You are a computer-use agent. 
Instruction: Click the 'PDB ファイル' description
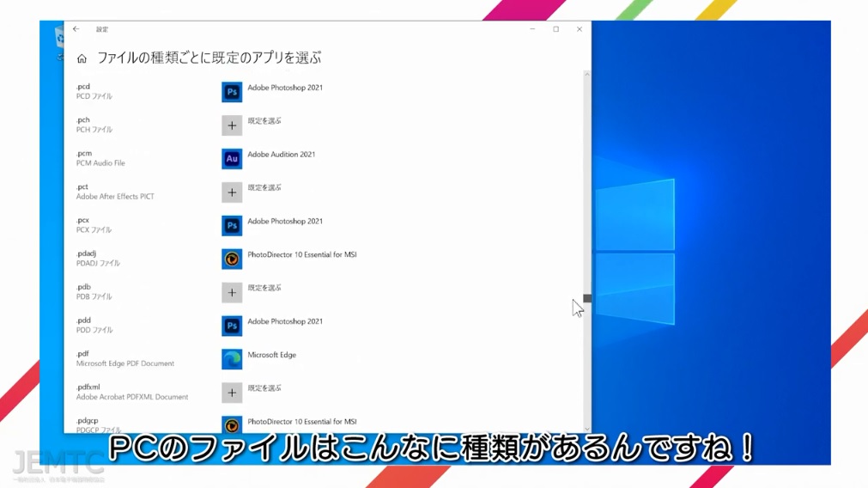94,297
